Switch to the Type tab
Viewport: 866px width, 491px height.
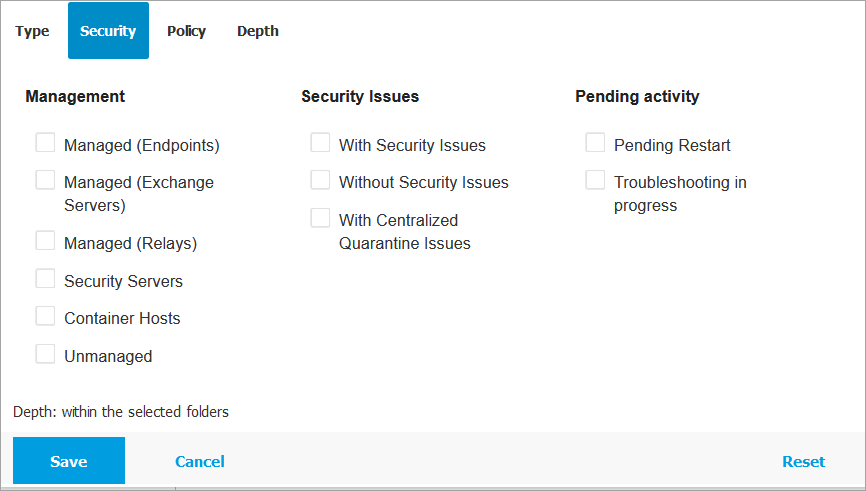(32, 31)
